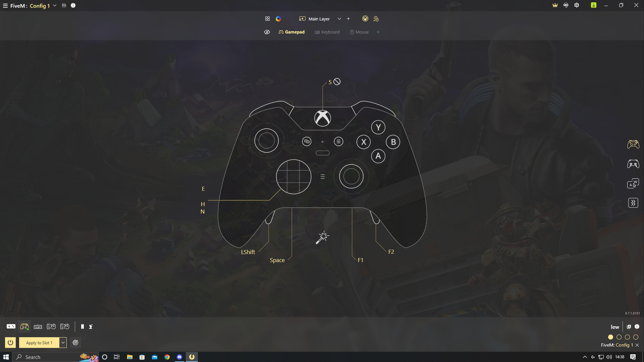Toggle the hide-mappings eye icon

point(267,32)
